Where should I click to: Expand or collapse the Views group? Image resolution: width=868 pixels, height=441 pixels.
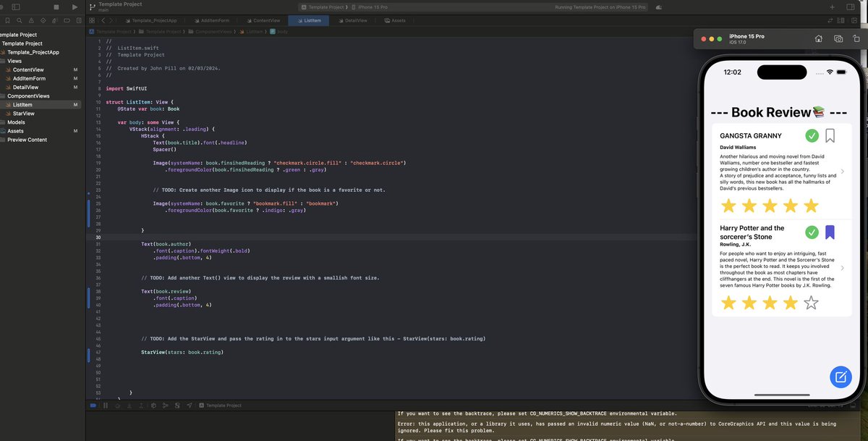(14, 61)
